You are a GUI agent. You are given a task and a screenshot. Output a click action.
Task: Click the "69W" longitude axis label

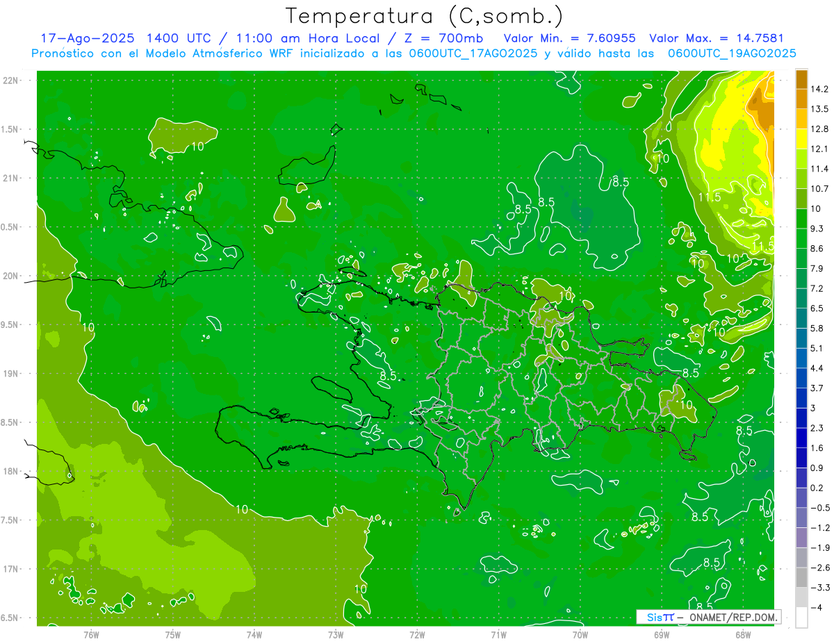[662, 635]
